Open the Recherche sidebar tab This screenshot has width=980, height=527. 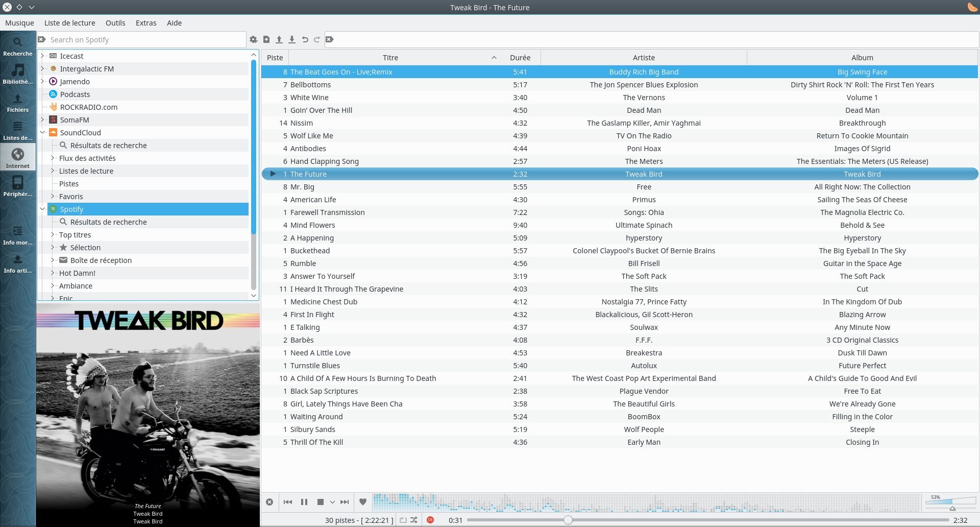pyautogui.click(x=18, y=45)
